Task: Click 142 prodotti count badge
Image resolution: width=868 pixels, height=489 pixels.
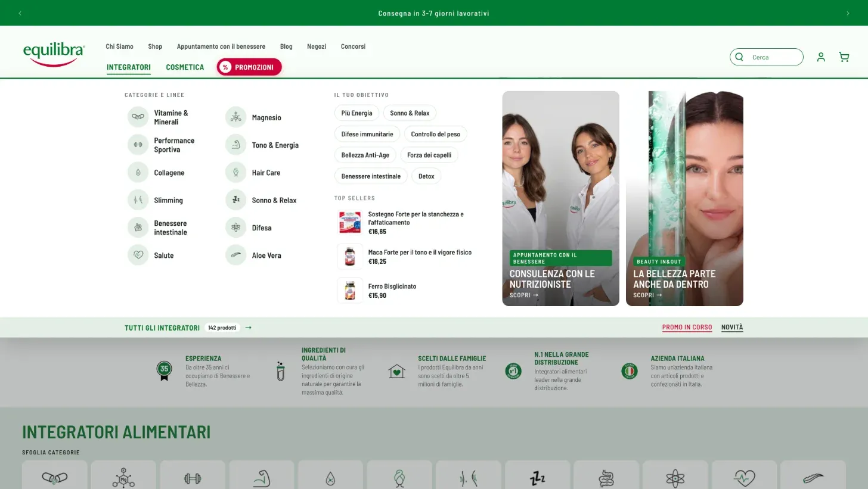Action: 222,328
